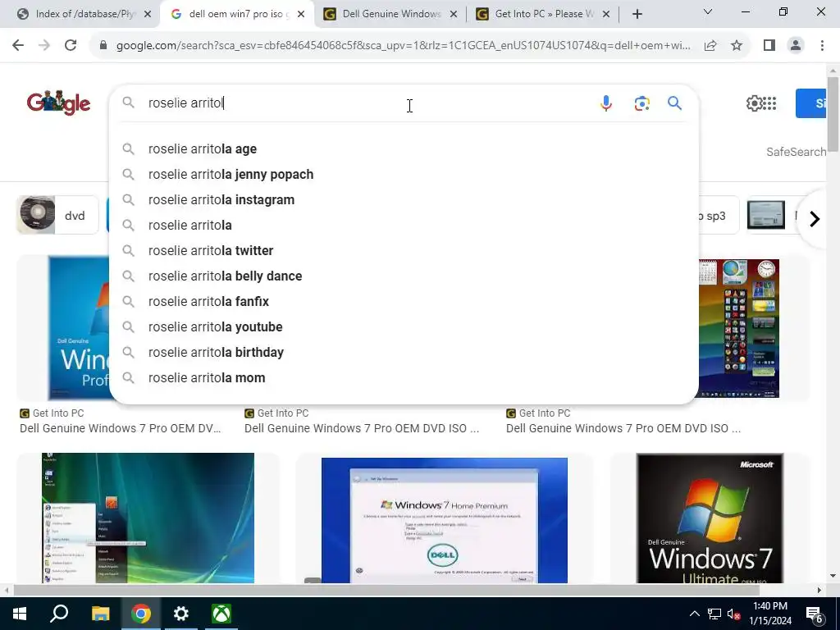Click the vertical page scrollbar thumb

(833, 114)
